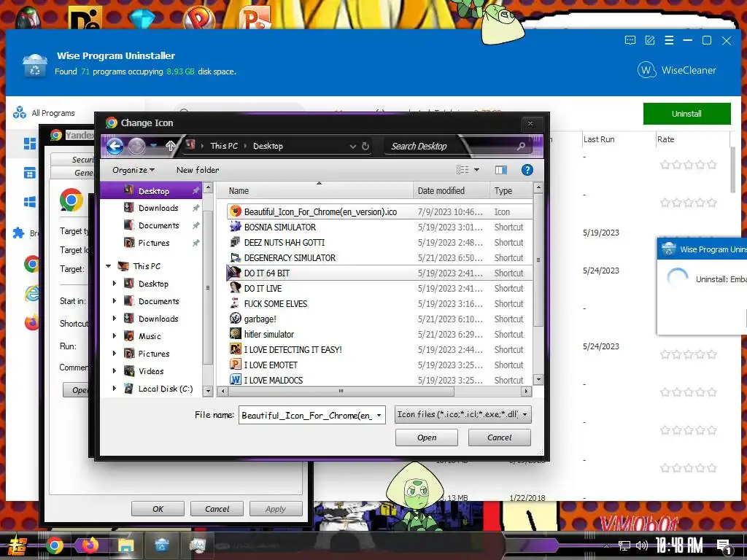
Task: Open file type filter dropdown
Action: coord(525,415)
